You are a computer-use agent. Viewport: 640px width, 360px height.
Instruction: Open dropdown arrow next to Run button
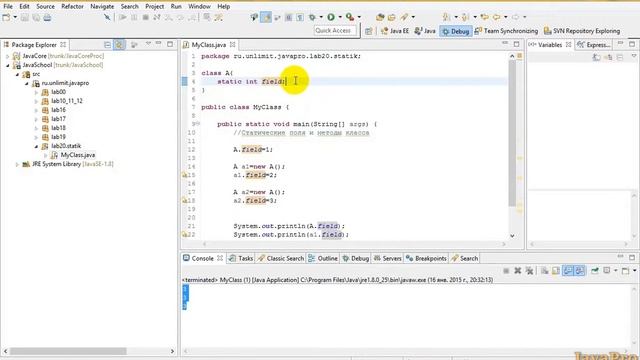[x=340, y=17]
